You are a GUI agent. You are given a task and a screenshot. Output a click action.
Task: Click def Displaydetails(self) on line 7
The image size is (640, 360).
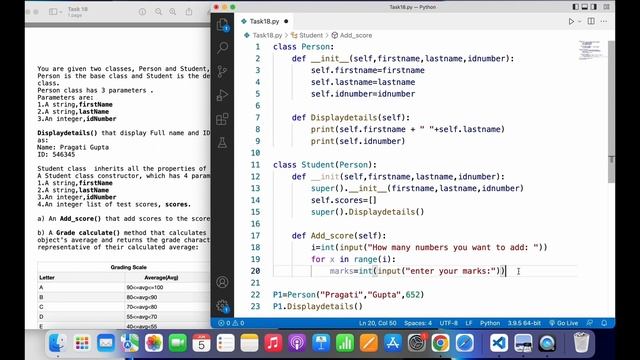[x=351, y=118]
